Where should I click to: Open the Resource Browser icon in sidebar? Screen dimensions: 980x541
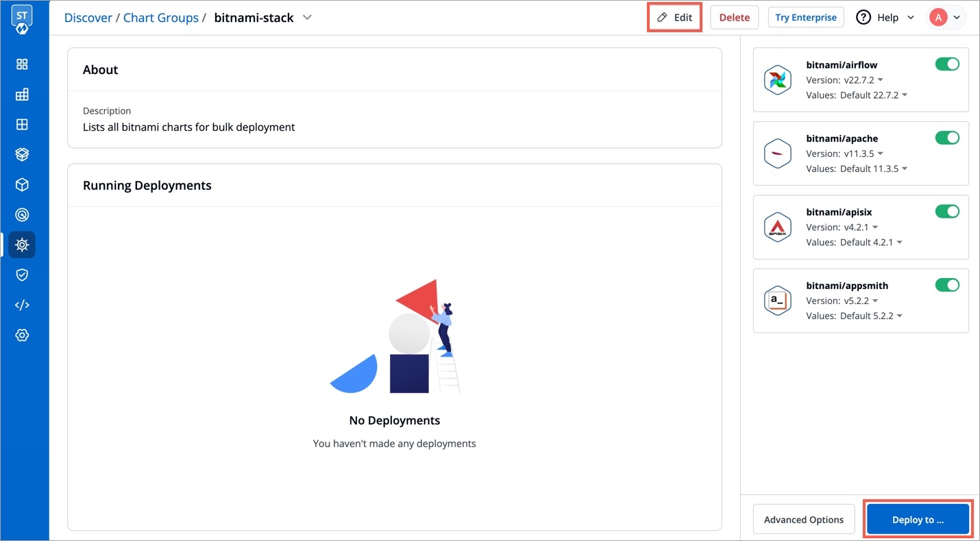22,95
